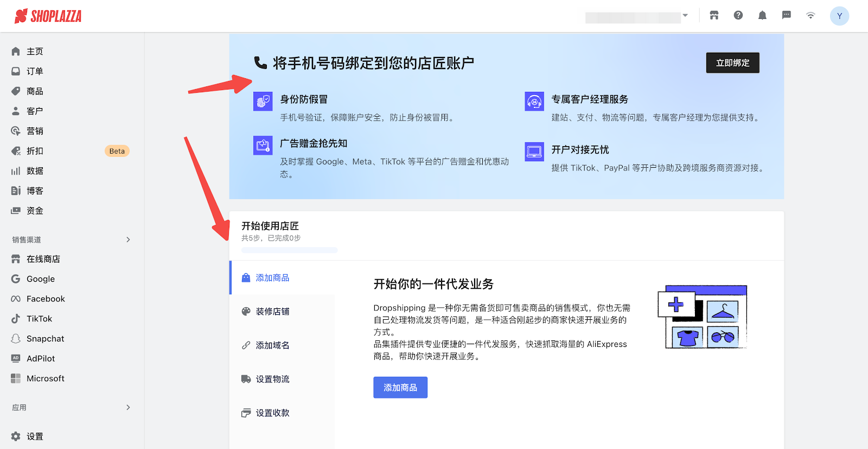Click the Shoplazza logo

(48, 16)
